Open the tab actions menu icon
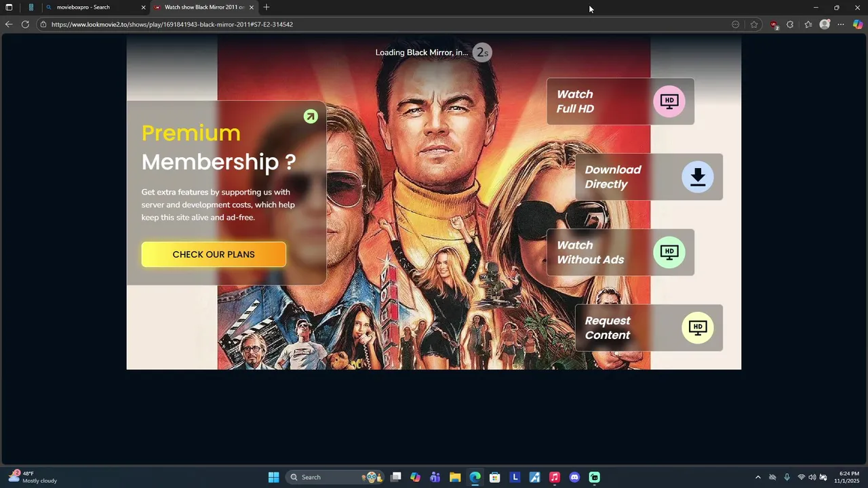Viewport: 868px width, 488px height. coord(9,7)
